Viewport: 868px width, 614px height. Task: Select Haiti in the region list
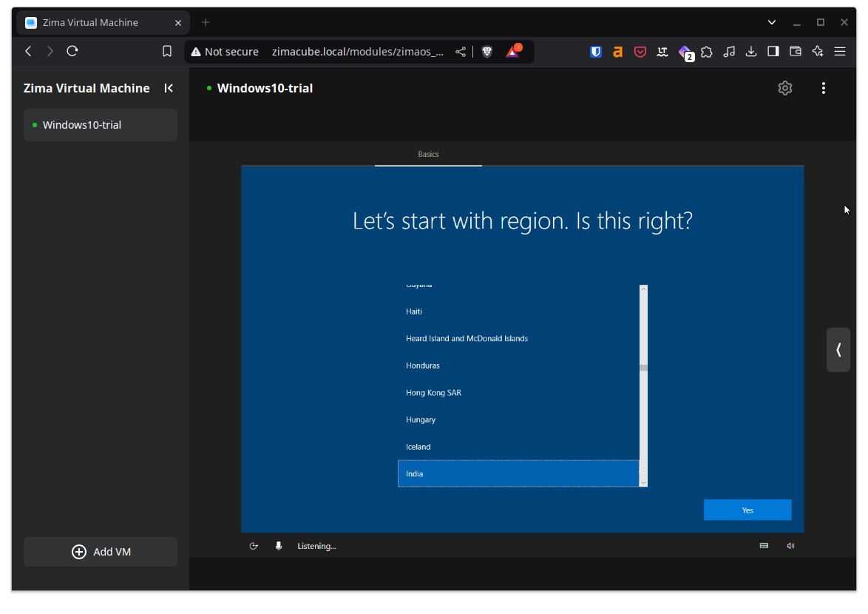point(518,311)
